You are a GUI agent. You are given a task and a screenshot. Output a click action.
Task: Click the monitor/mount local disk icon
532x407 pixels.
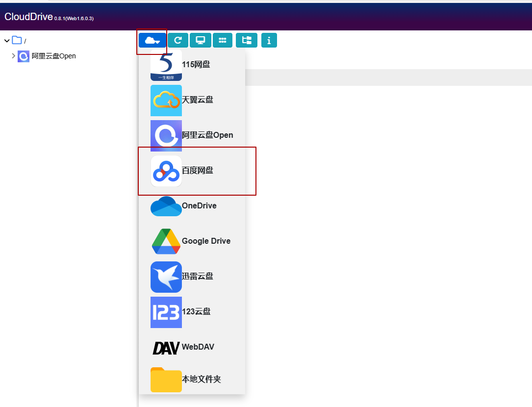[x=201, y=40]
